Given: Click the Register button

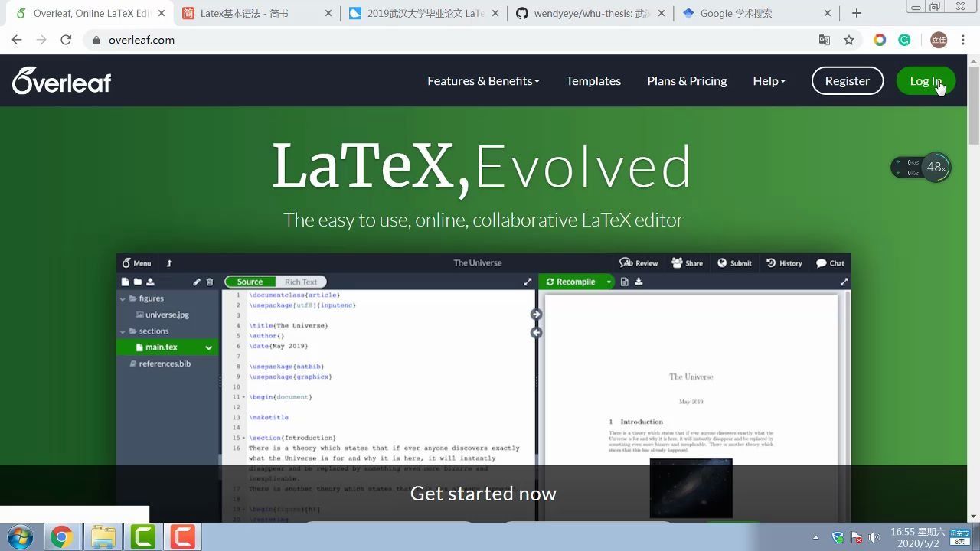Looking at the screenshot, I should coord(847,80).
